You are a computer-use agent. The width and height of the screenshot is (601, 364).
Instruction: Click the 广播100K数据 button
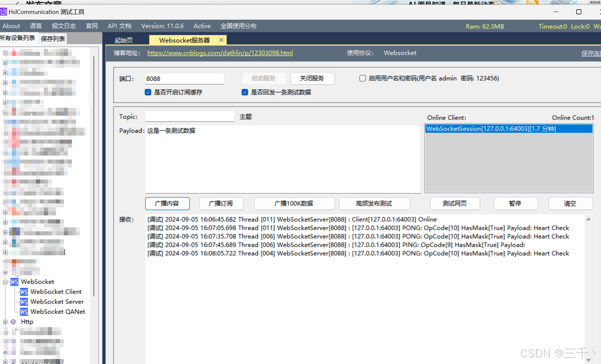click(x=294, y=203)
